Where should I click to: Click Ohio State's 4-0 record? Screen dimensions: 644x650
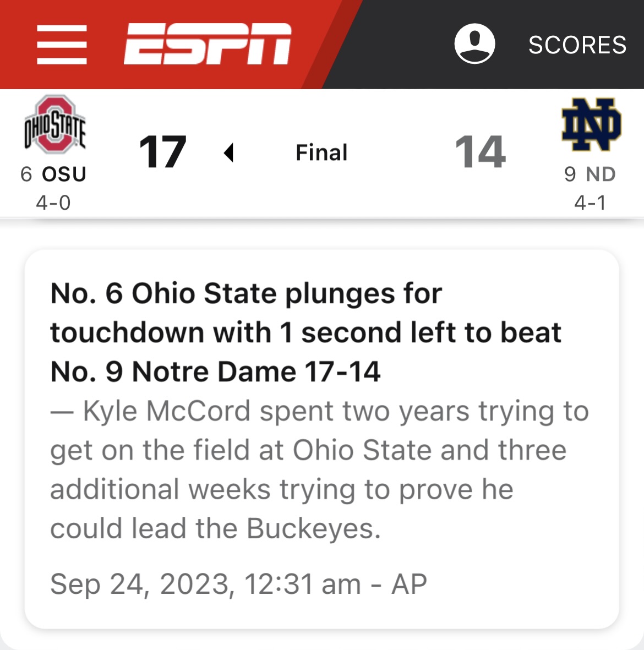53,203
